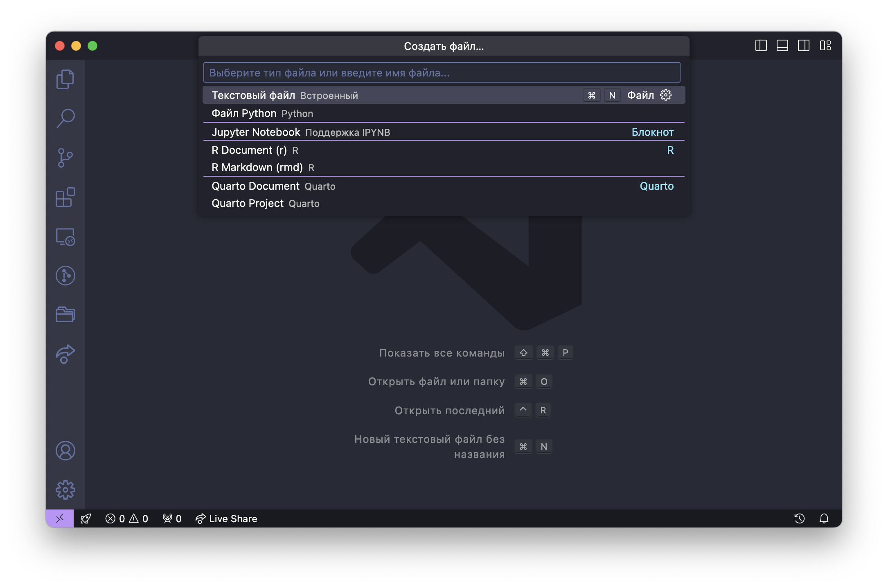Click the forwarded ports status item
Viewport: 888px width, 588px height.
pos(172,518)
